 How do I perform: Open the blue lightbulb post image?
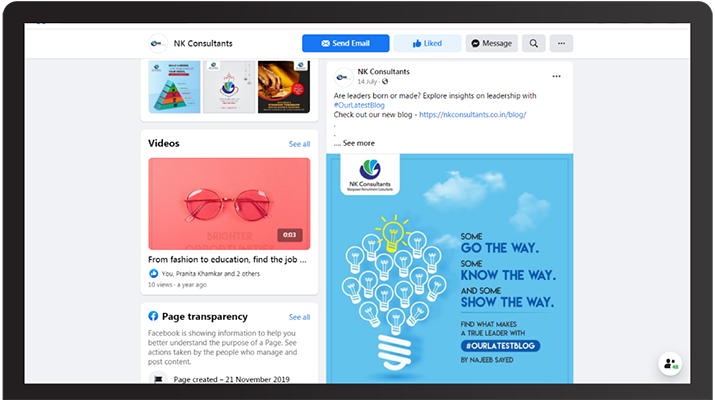450,268
